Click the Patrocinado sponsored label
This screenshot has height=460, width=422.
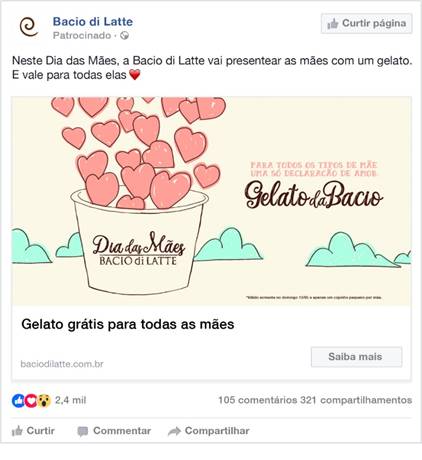click(x=82, y=35)
